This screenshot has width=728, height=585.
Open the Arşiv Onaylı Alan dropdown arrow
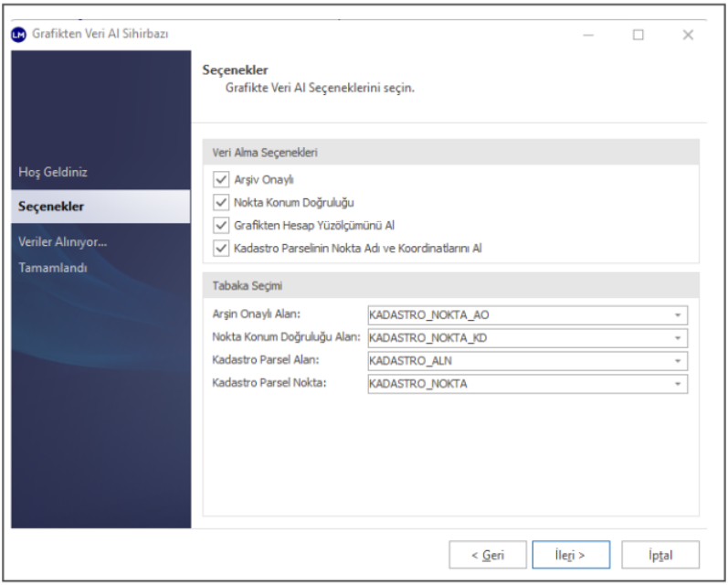click(x=678, y=315)
